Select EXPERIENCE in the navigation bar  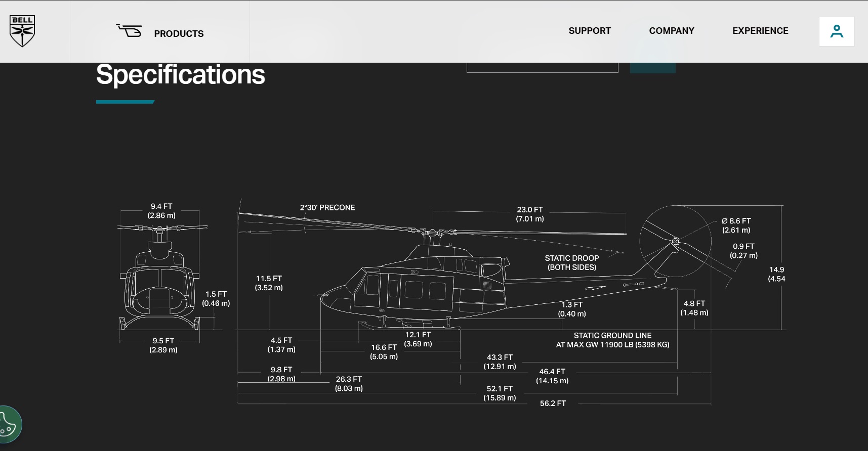(x=760, y=31)
